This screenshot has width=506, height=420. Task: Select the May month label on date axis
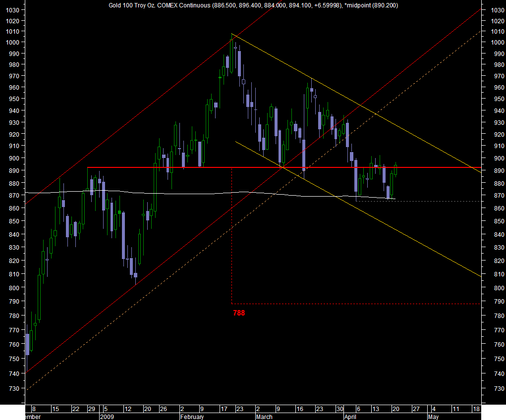(433, 417)
